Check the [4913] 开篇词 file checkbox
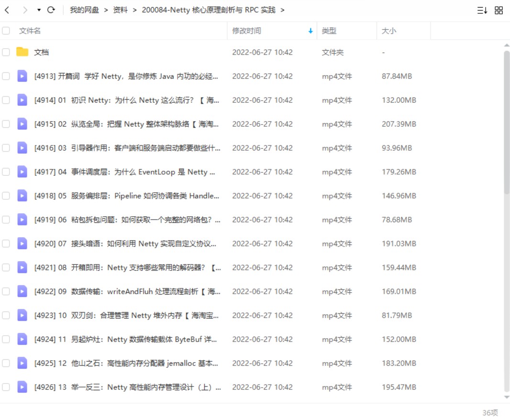Viewport: 510px width, 420px height. point(6,76)
